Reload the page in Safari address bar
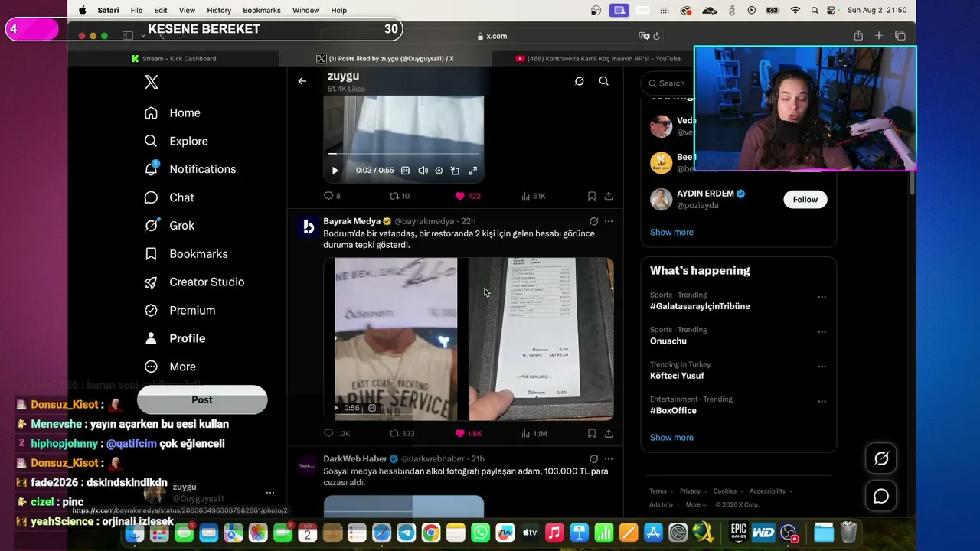Viewport: 980px width, 551px height. tap(656, 36)
